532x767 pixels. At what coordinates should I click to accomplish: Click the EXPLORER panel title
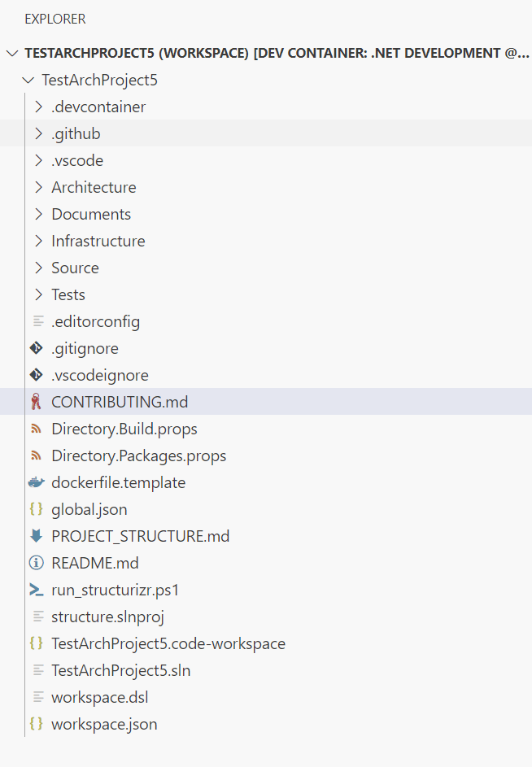coord(55,19)
